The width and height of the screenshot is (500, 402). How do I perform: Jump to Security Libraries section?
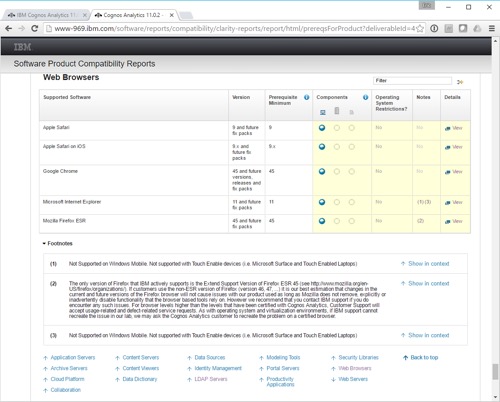359,358
